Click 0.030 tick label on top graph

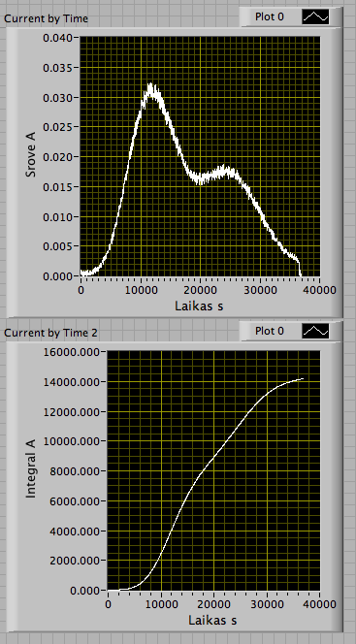pyautogui.click(x=57, y=97)
